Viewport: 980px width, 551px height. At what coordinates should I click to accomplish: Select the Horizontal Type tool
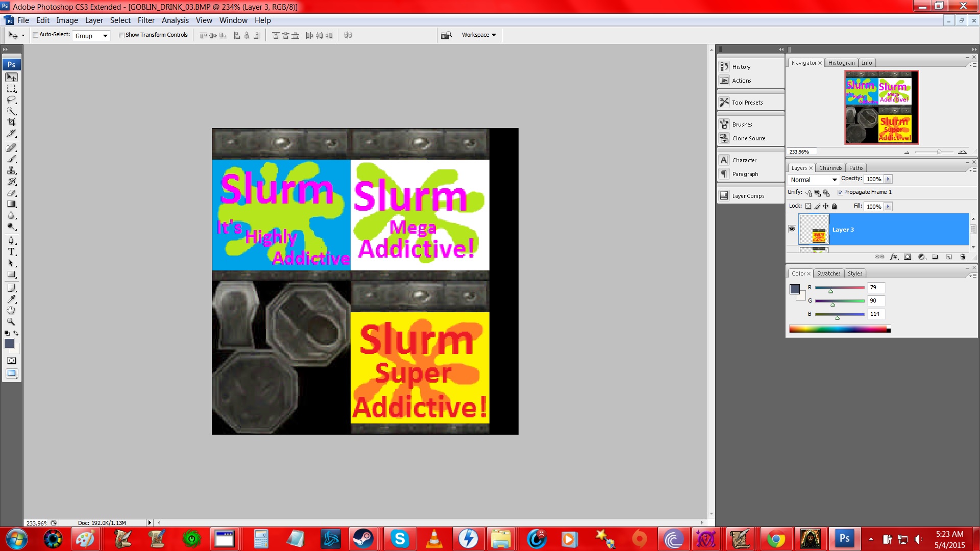pos(11,252)
